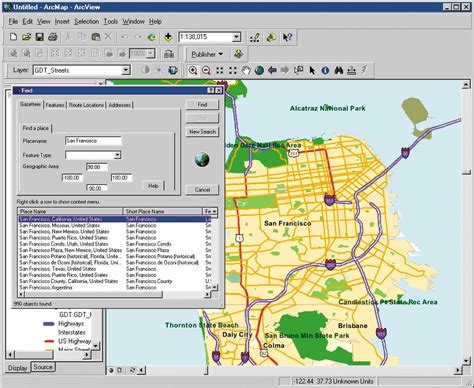Click the Cancel button in Find dialog
The image size is (474, 388).
tap(202, 190)
